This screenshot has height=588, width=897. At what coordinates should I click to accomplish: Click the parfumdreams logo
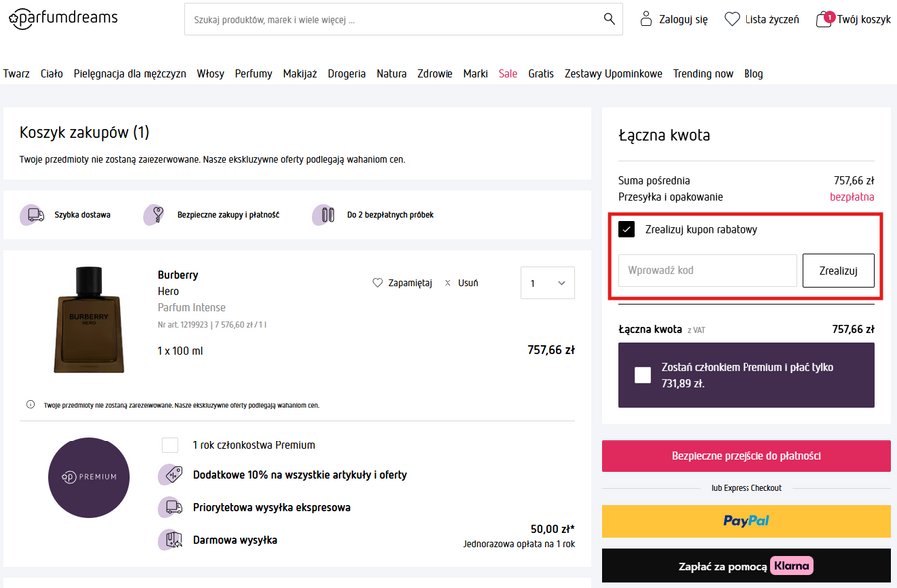click(62, 18)
